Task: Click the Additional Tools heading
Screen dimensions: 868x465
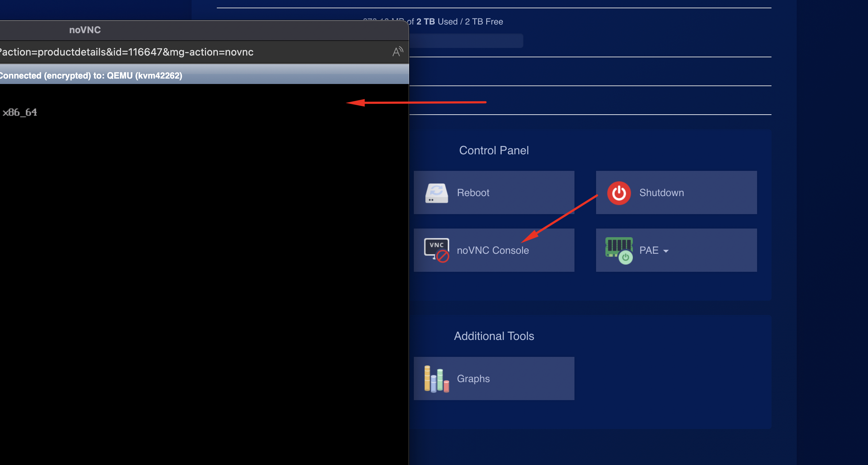Action: point(494,336)
